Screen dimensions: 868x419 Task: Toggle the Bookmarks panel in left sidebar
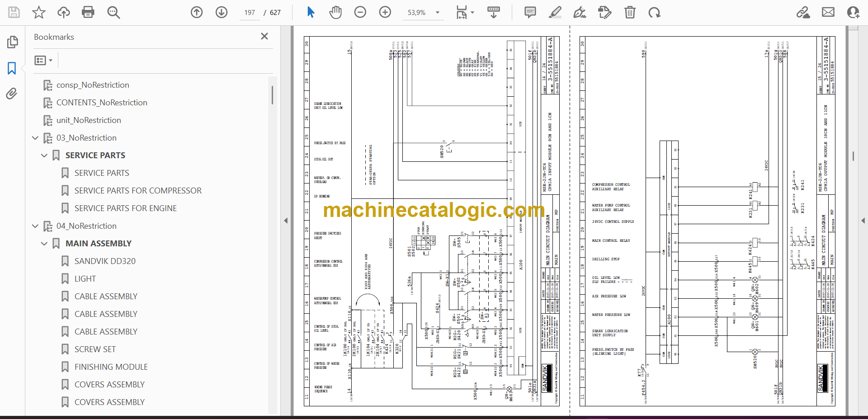[12, 68]
